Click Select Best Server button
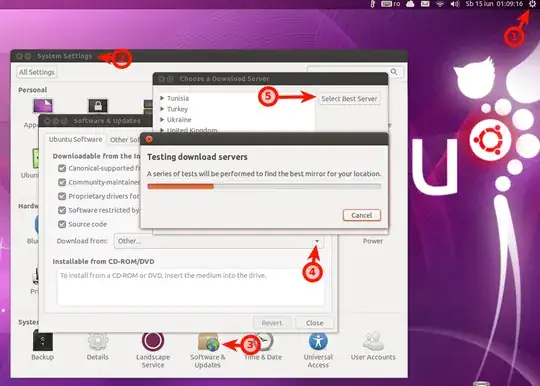This screenshot has width=540, height=386. coord(349,99)
